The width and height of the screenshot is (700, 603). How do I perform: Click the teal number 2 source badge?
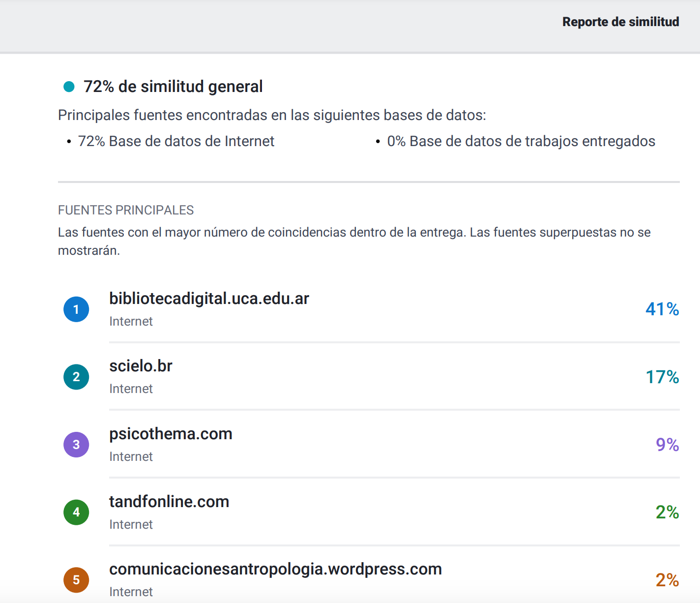76,377
